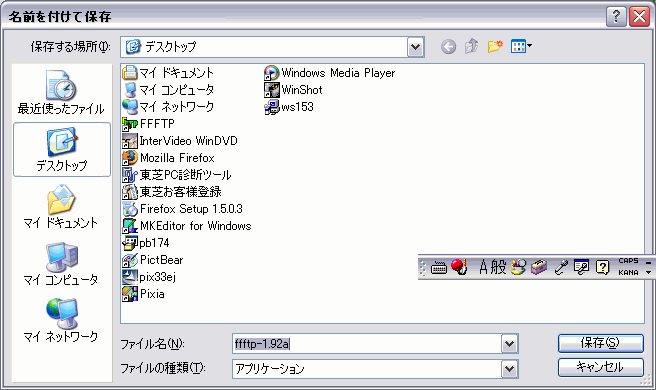Click the キャンセル cancel button
The height and width of the screenshot is (390, 656).
600,367
